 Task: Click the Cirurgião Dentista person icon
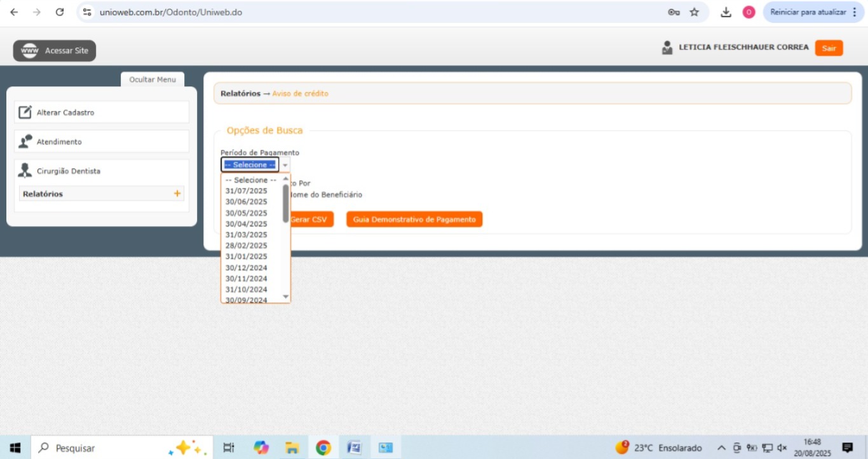pos(25,171)
